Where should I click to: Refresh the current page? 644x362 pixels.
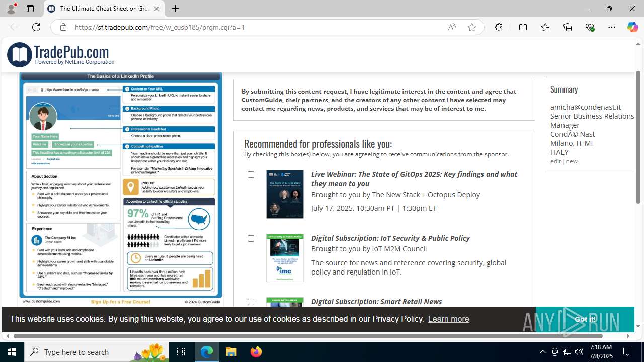pyautogui.click(x=36, y=27)
